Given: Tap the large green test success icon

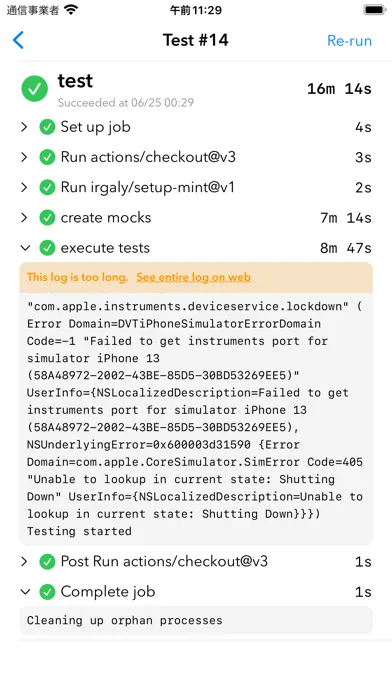Looking at the screenshot, I should point(35,89).
